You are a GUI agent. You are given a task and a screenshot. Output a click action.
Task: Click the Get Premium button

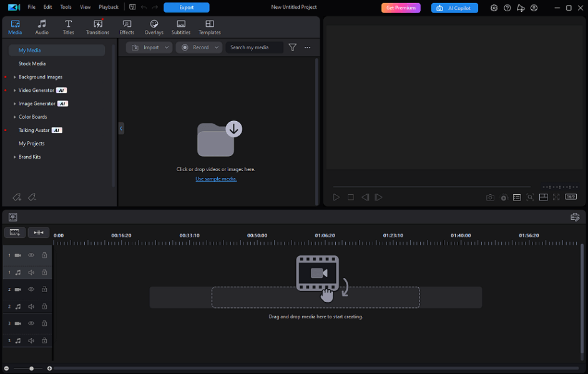401,8
